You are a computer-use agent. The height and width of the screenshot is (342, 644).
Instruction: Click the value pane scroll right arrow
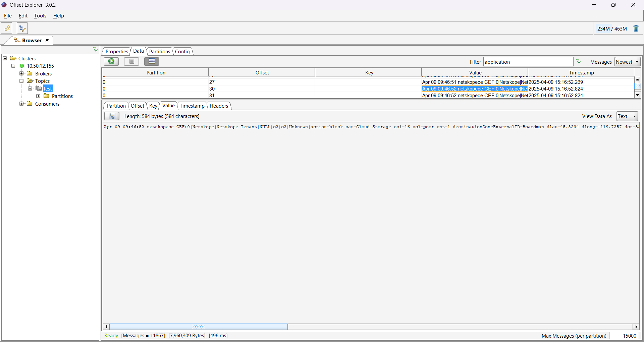tap(636, 327)
